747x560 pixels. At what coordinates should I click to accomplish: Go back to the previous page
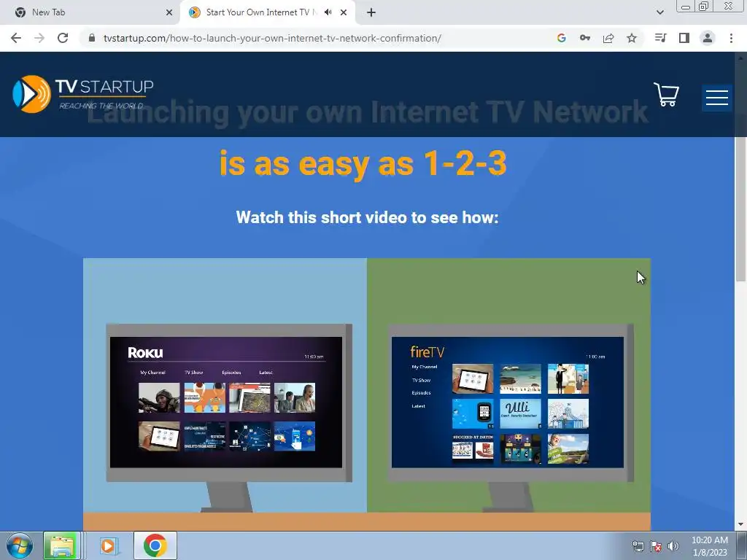(x=16, y=38)
